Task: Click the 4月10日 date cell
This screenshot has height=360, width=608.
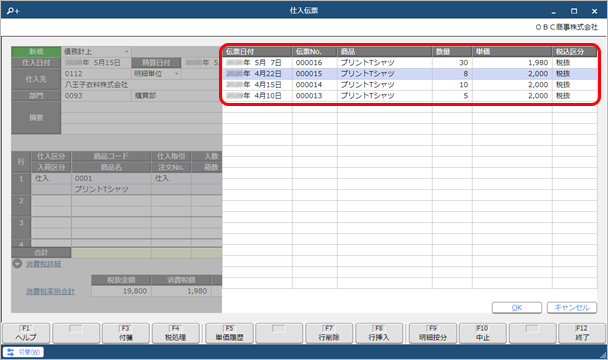Action: click(257, 95)
